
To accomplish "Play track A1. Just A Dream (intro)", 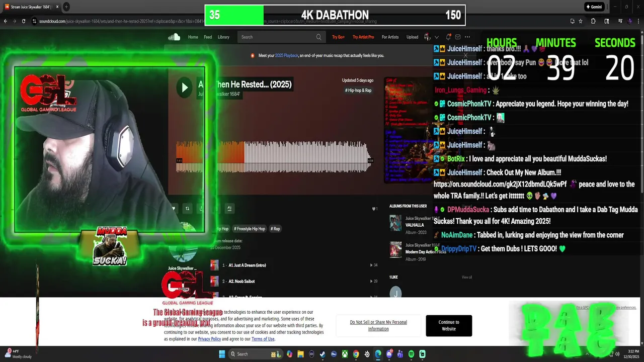I will tap(247, 265).
